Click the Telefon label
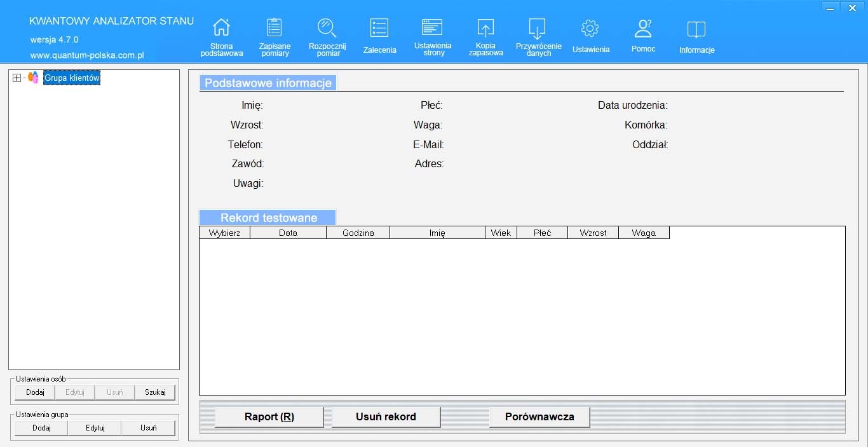Screen dimensions: 868x447 pos(245,145)
